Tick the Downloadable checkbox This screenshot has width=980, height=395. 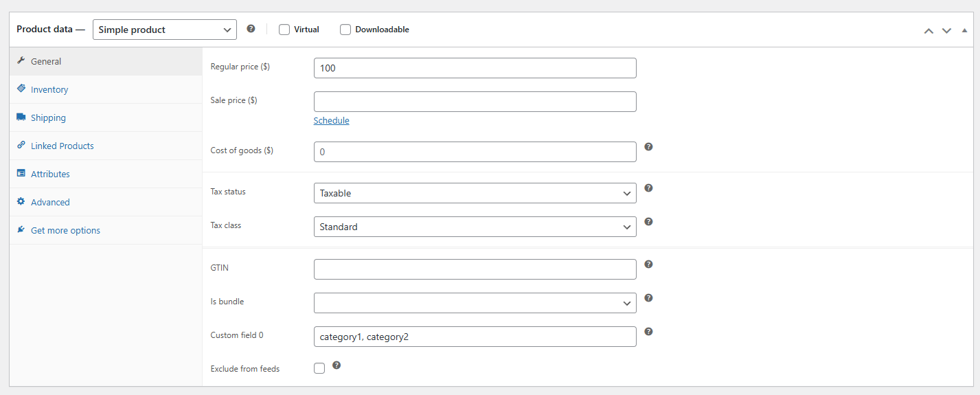pyautogui.click(x=345, y=30)
